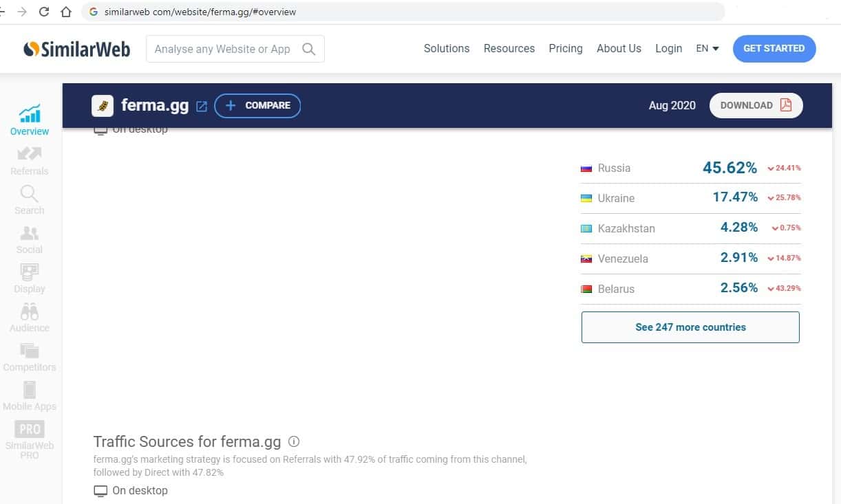Click the 4.28% share for Kazakhstan

[739, 228]
